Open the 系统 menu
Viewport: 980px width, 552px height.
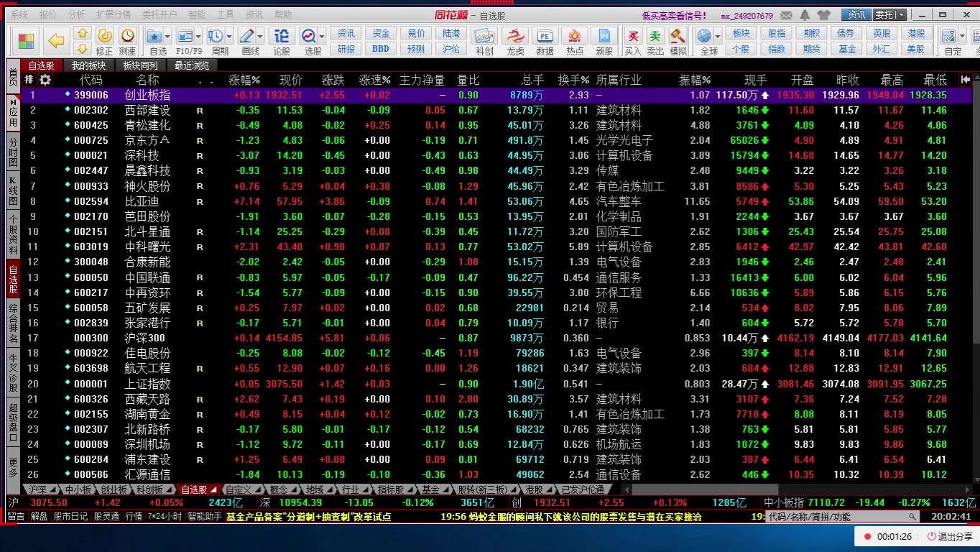19,14
